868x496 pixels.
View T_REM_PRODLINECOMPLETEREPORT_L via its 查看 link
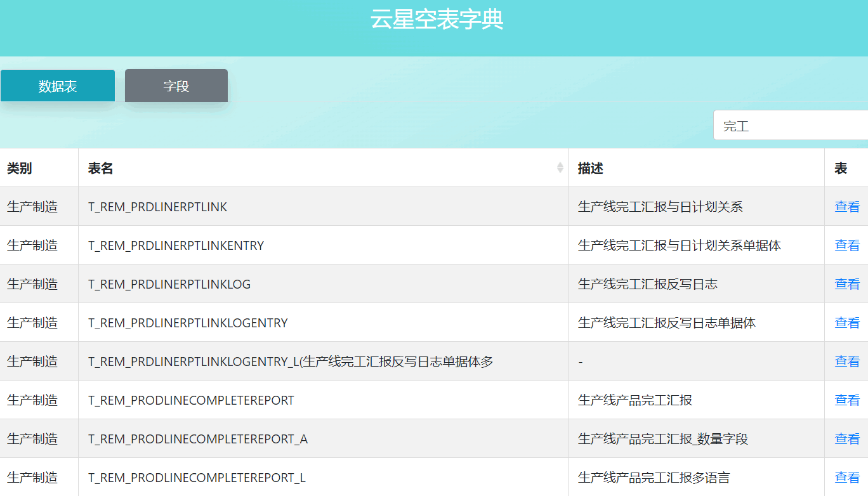(x=847, y=478)
